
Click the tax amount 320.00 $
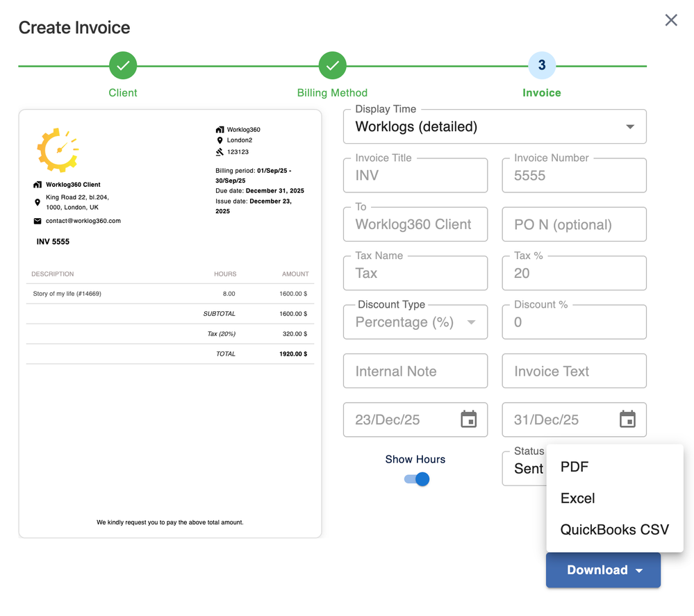295,334
